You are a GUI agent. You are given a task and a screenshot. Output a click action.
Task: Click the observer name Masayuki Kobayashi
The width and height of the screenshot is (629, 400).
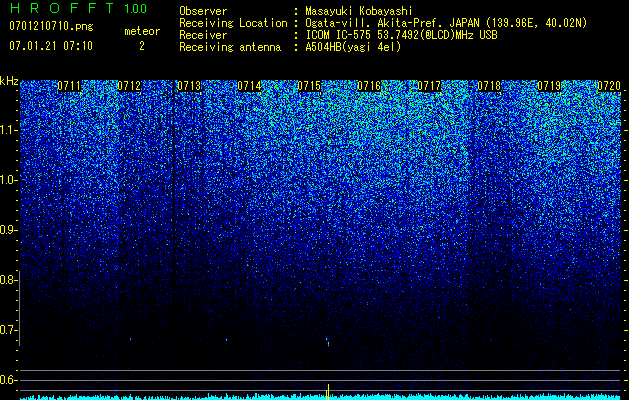pos(359,11)
